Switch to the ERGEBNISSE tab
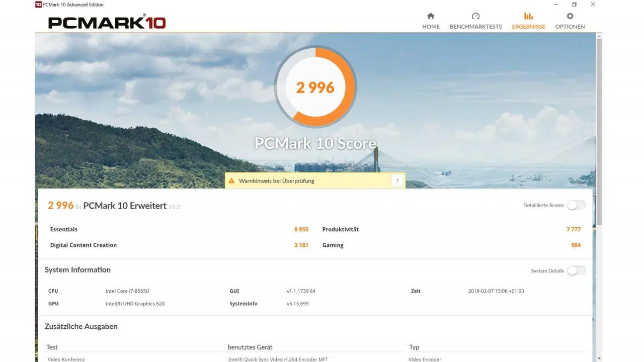644x362 pixels. coord(528,21)
